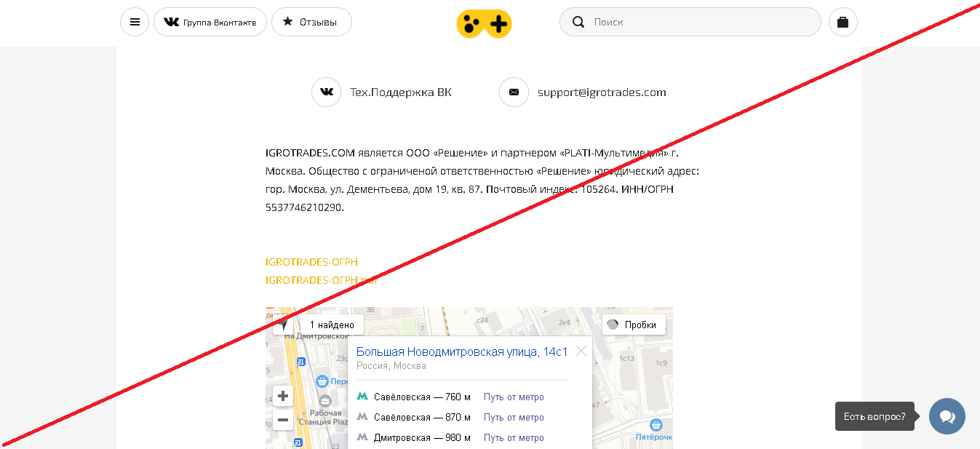Viewport: 980px width, 449px height.
Task: Click the 1 найдено results button
Action: point(332,325)
